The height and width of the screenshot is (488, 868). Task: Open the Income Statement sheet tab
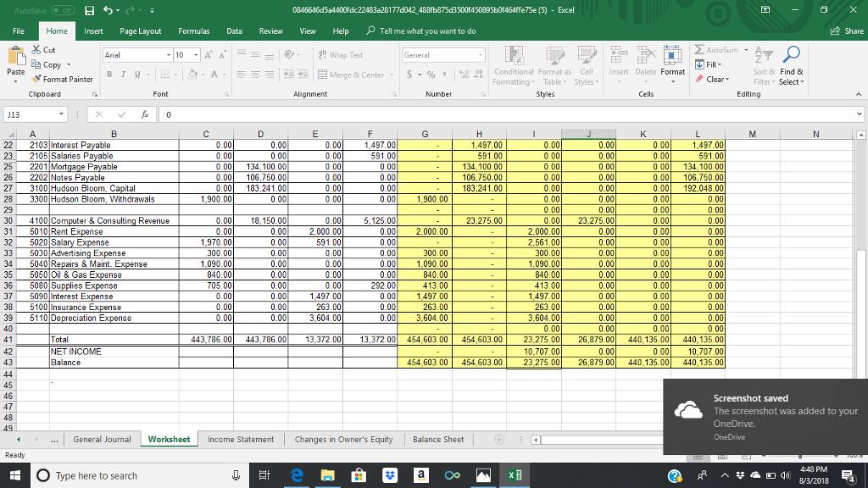(241, 439)
